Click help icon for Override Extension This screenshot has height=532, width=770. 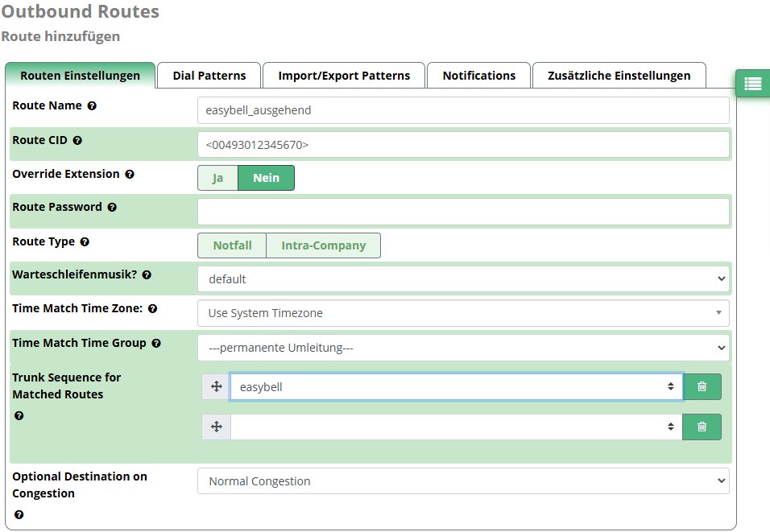[x=130, y=175]
